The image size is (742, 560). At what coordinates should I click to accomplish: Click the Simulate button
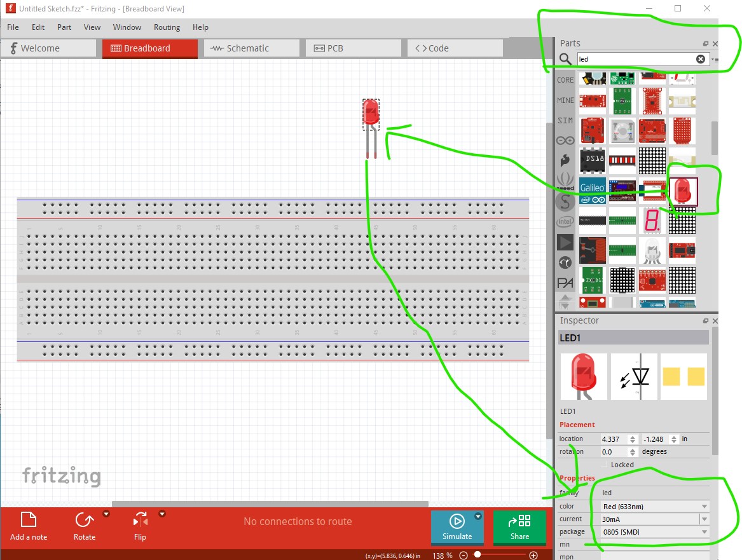(x=457, y=526)
